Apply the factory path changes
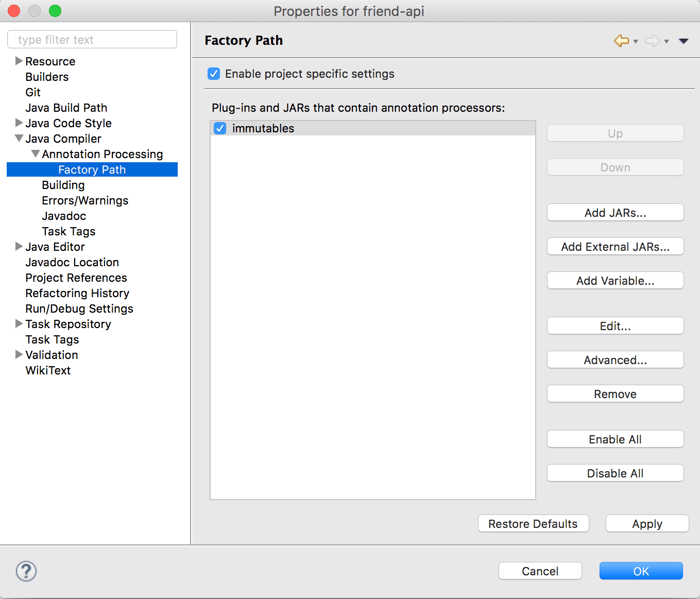This screenshot has width=700, height=599. pyautogui.click(x=647, y=523)
